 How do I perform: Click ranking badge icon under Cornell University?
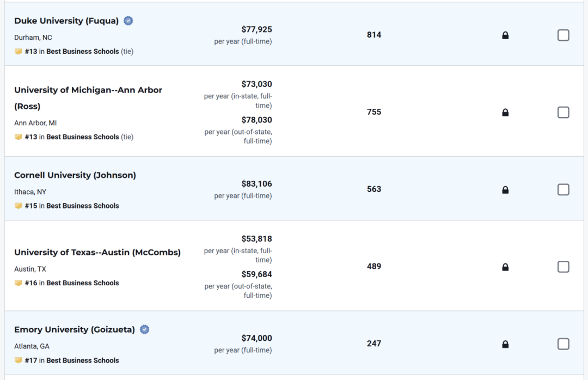pos(19,206)
